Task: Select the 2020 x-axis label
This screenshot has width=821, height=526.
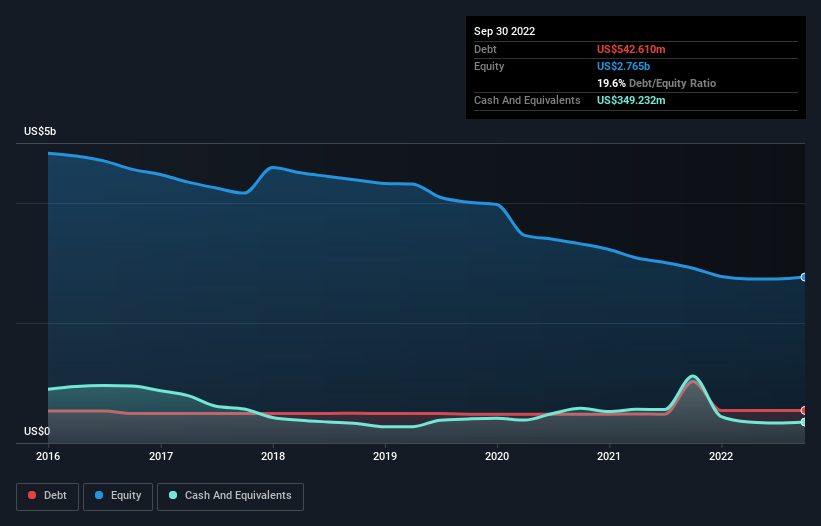Action: click(497, 456)
